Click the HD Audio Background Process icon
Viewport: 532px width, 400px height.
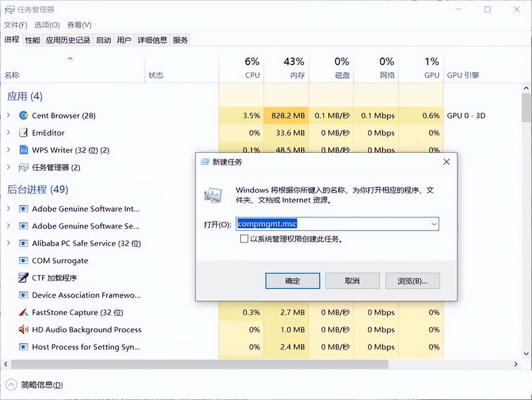[23, 330]
